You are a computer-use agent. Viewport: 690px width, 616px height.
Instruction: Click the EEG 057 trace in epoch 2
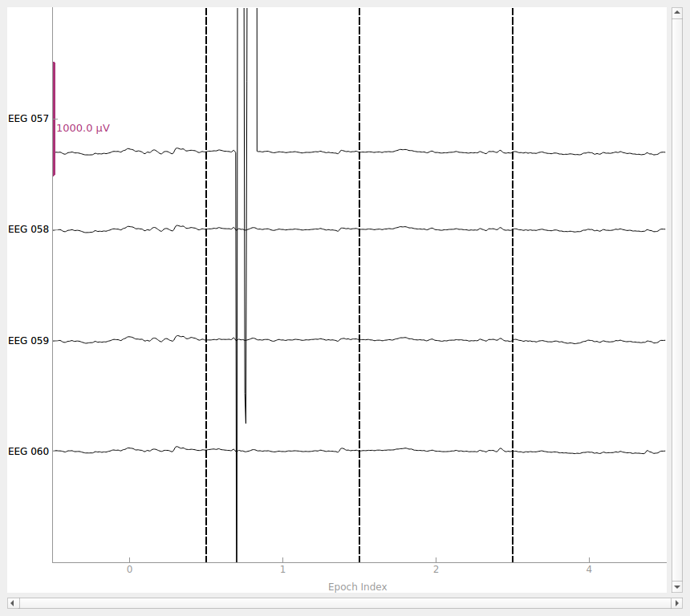pyautogui.click(x=436, y=152)
